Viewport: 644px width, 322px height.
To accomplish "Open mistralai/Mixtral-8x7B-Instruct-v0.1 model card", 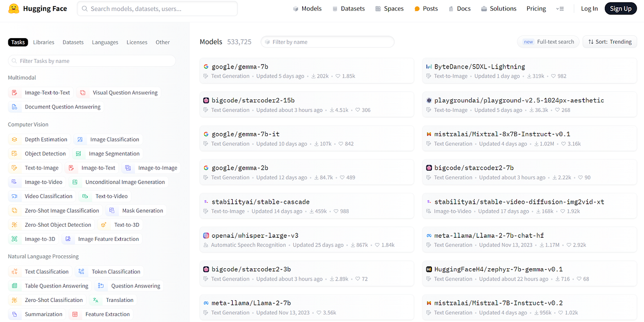I will 529,138.
